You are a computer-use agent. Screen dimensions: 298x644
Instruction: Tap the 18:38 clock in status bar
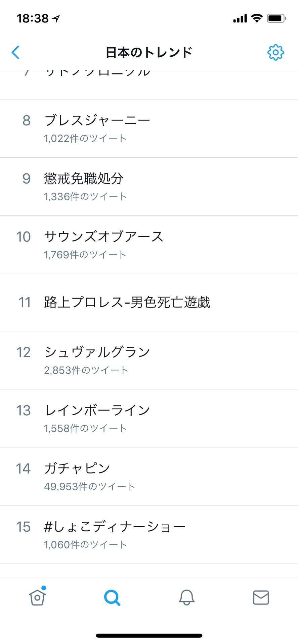pos(33,18)
